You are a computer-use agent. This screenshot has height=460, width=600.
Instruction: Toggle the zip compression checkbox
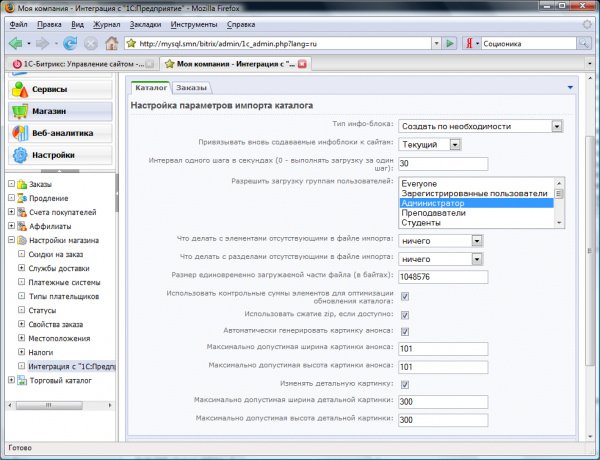(x=404, y=315)
